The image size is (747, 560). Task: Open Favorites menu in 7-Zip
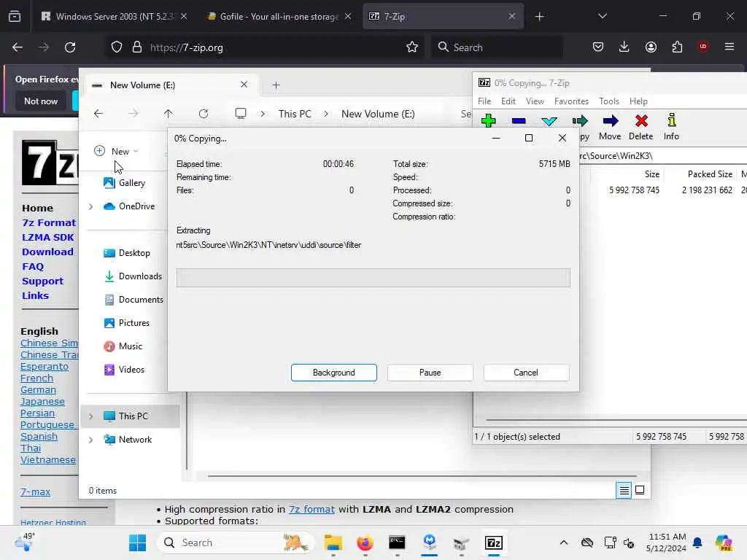(x=571, y=101)
